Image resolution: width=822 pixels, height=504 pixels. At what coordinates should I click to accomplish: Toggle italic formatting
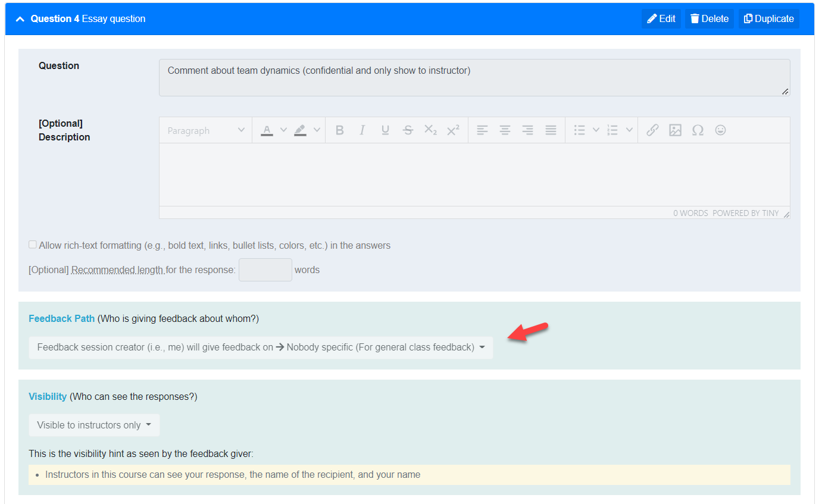coord(362,130)
